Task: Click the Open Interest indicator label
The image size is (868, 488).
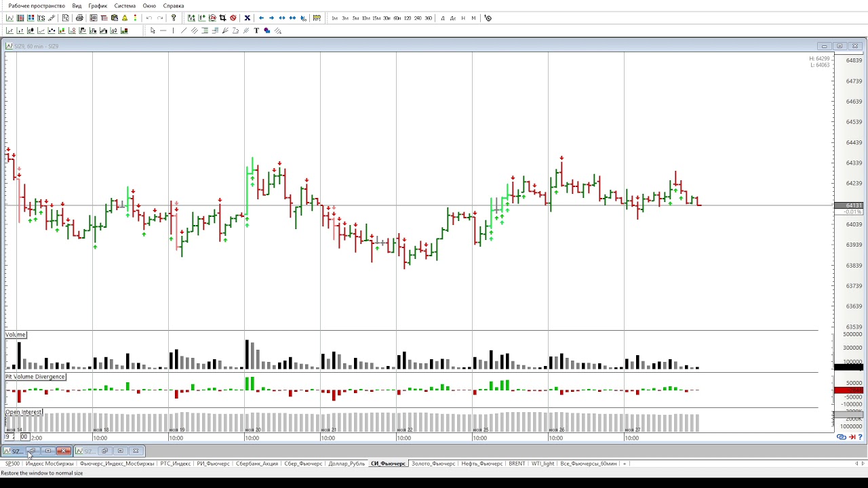Action: point(24,412)
